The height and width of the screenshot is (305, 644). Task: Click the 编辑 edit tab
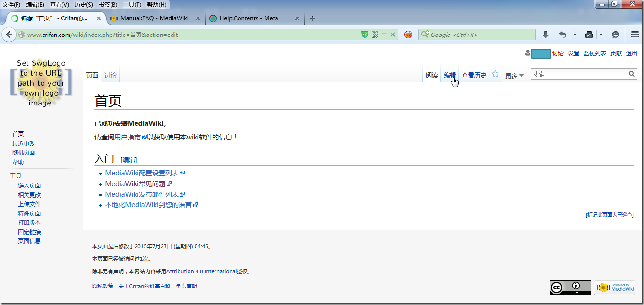[x=450, y=75]
